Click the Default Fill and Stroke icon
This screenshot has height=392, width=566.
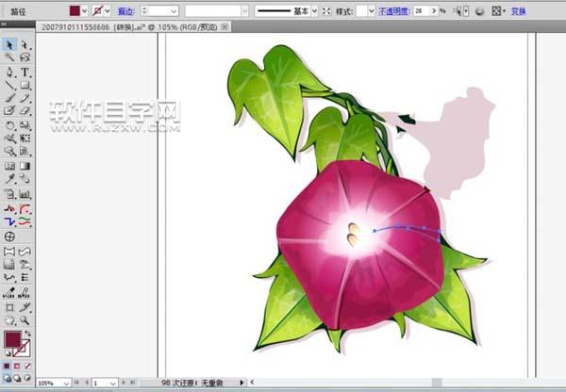point(8,353)
